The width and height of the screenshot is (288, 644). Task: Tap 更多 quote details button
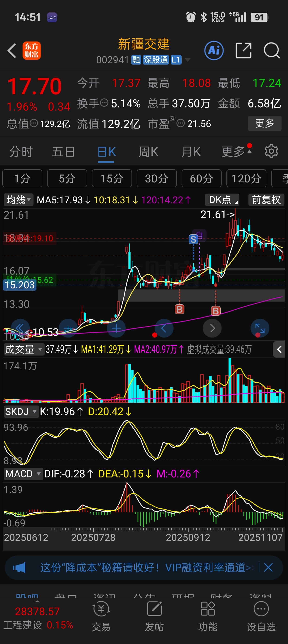pyautogui.click(x=265, y=123)
